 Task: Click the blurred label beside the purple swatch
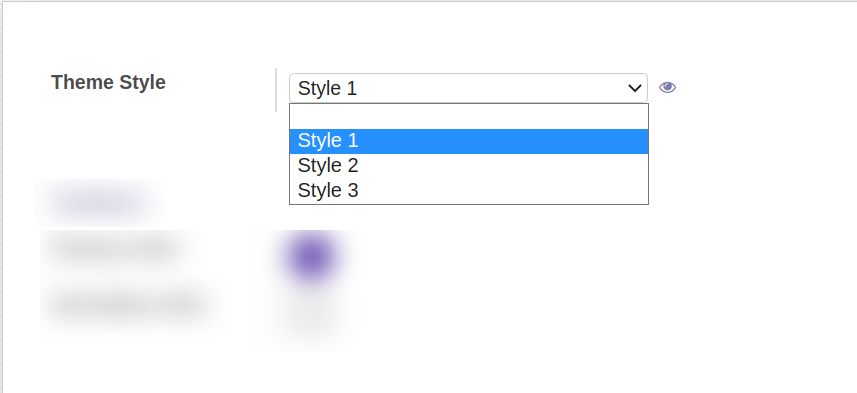115,249
